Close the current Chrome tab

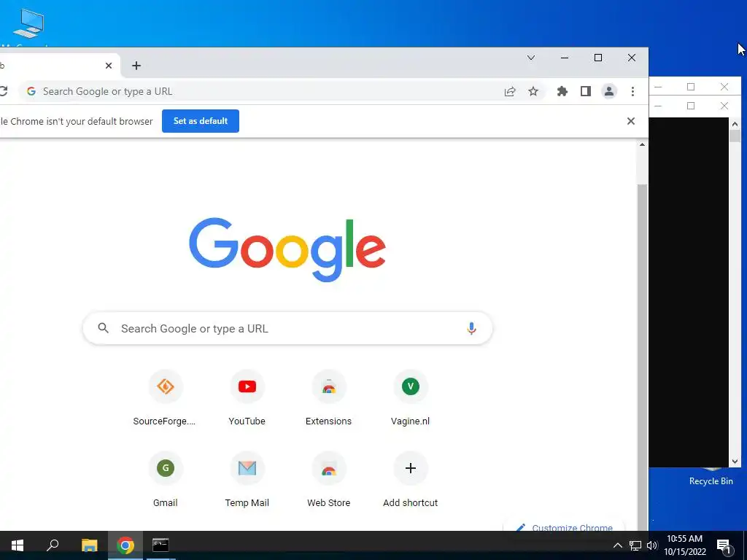[109, 66]
